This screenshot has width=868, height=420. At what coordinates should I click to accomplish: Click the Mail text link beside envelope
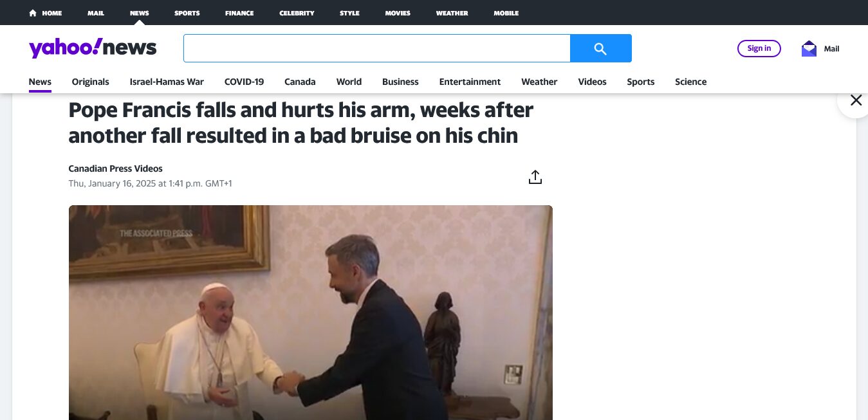831,48
